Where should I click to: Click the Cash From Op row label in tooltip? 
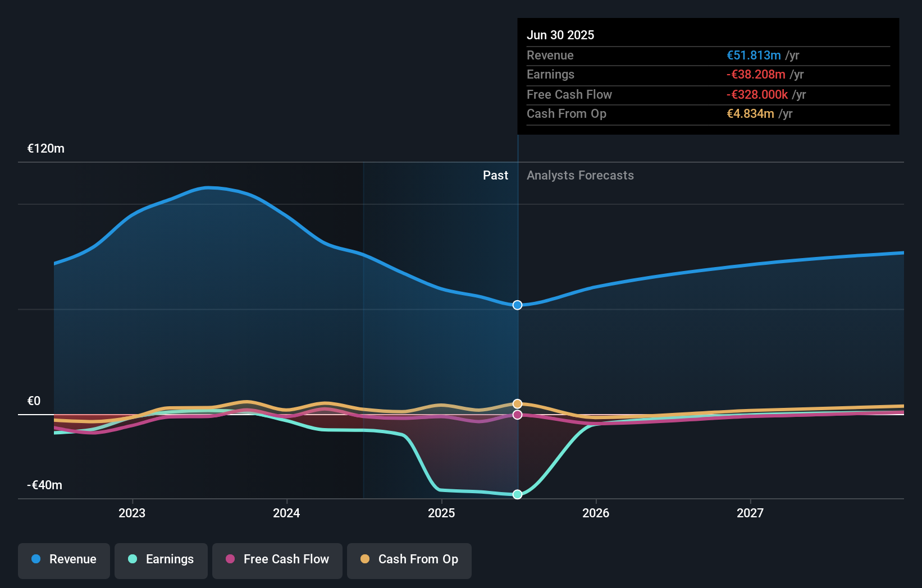coord(567,114)
